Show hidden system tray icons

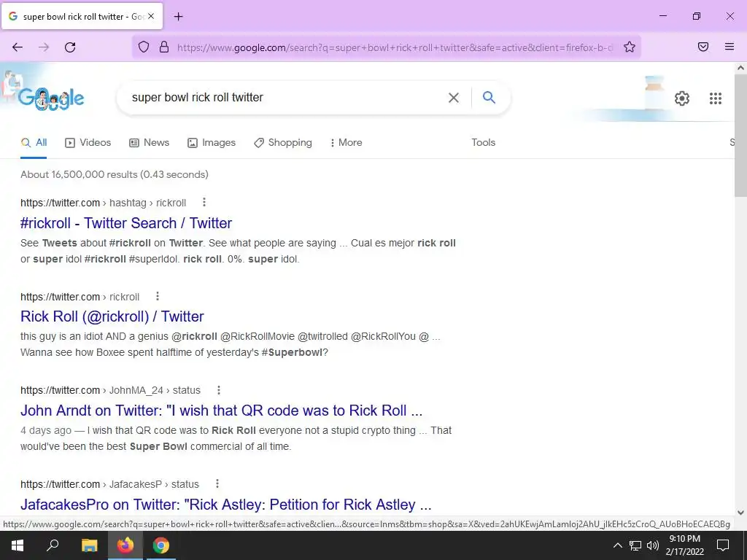tap(617, 545)
